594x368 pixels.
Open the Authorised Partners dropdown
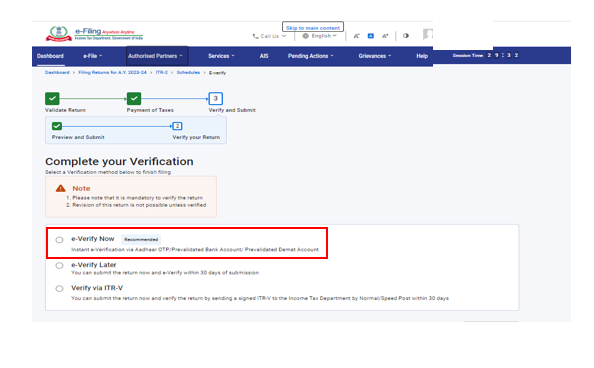155,56
